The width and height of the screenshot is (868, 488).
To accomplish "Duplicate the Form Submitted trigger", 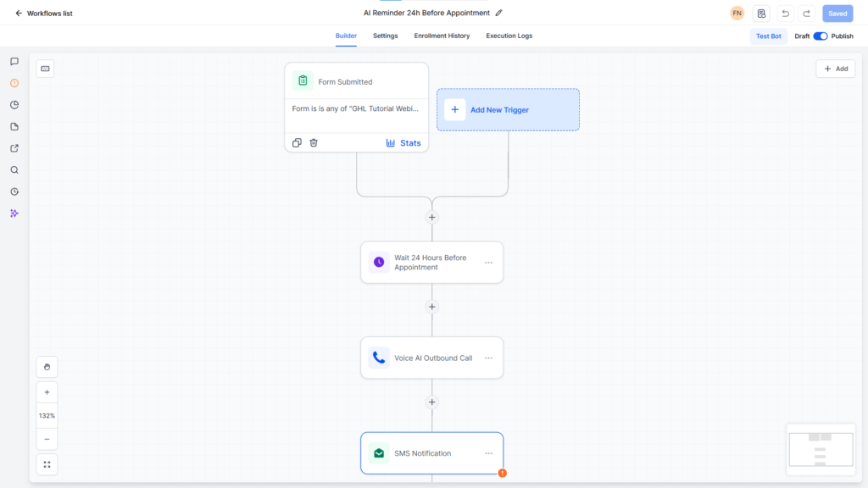I will click(297, 142).
